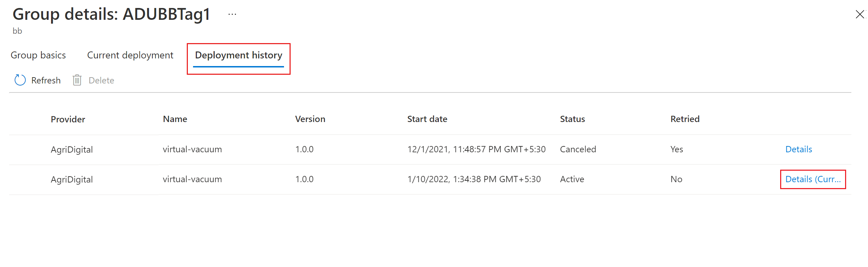The image size is (868, 267).
Task: Sort by the Start date column header
Action: (x=427, y=119)
